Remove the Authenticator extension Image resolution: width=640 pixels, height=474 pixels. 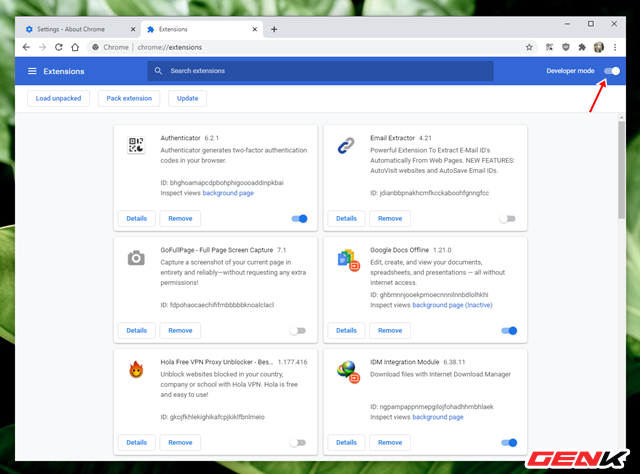(180, 218)
